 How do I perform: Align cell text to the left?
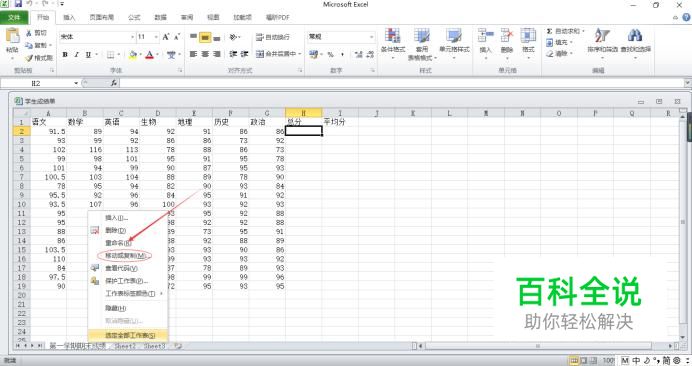point(193,54)
